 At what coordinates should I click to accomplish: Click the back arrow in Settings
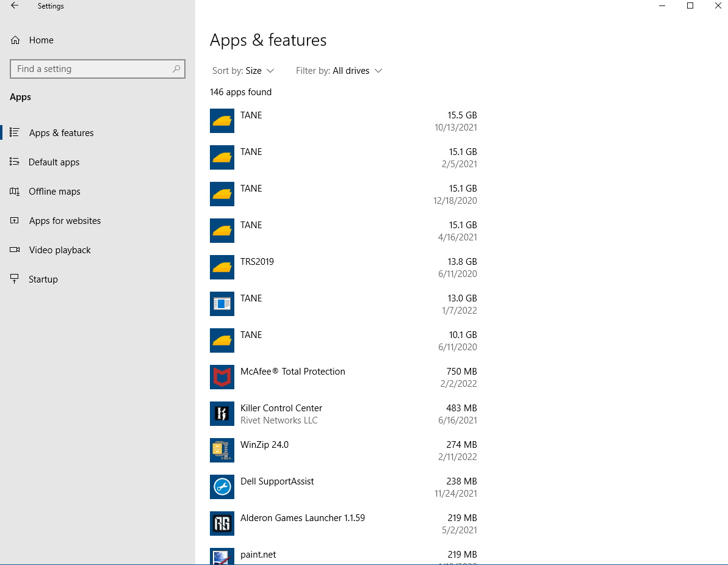click(15, 5)
